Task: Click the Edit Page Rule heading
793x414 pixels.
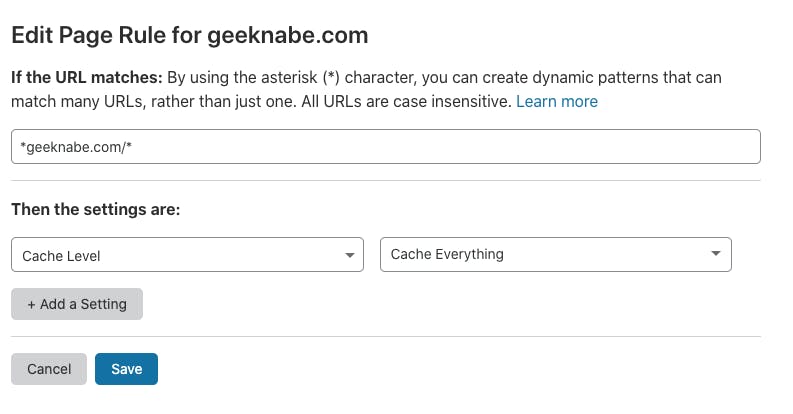Action: point(189,35)
